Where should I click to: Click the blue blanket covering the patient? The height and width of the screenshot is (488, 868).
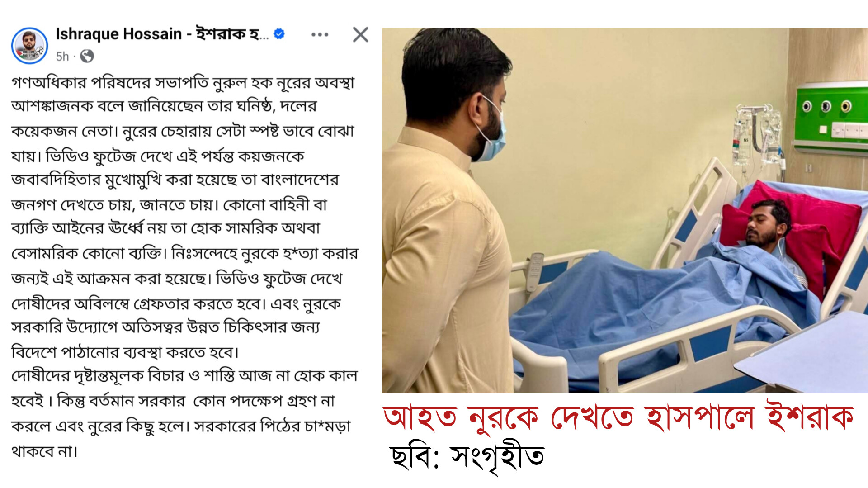click(656, 308)
